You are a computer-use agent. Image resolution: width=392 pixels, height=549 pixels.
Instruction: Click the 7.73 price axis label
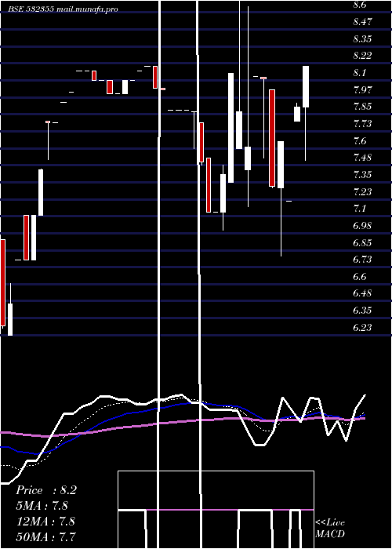(x=362, y=124)
